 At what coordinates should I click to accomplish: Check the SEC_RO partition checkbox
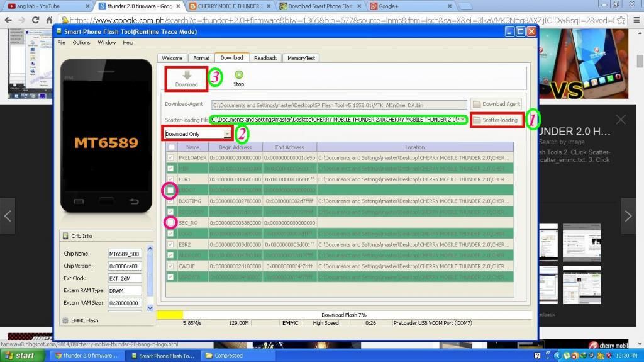170,222
